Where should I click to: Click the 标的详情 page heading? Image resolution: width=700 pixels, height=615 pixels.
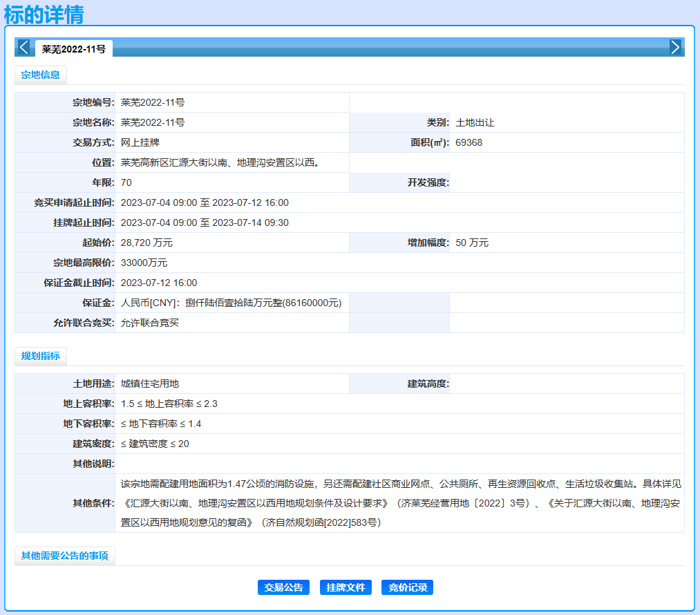pos(44,15)
